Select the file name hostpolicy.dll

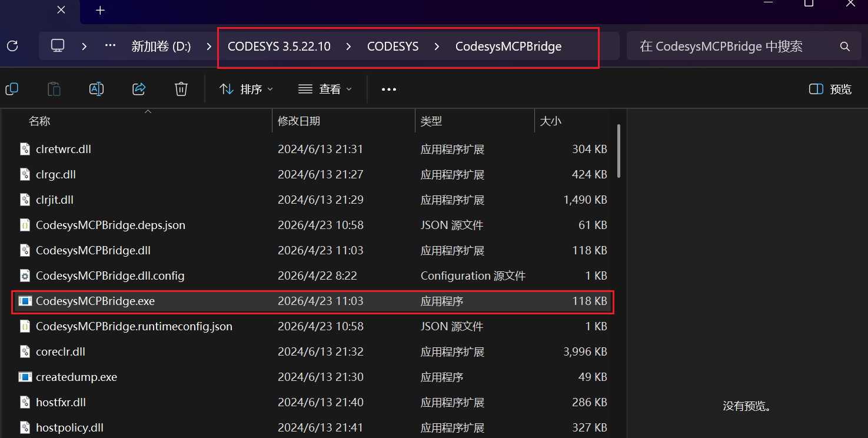point(69,428)
